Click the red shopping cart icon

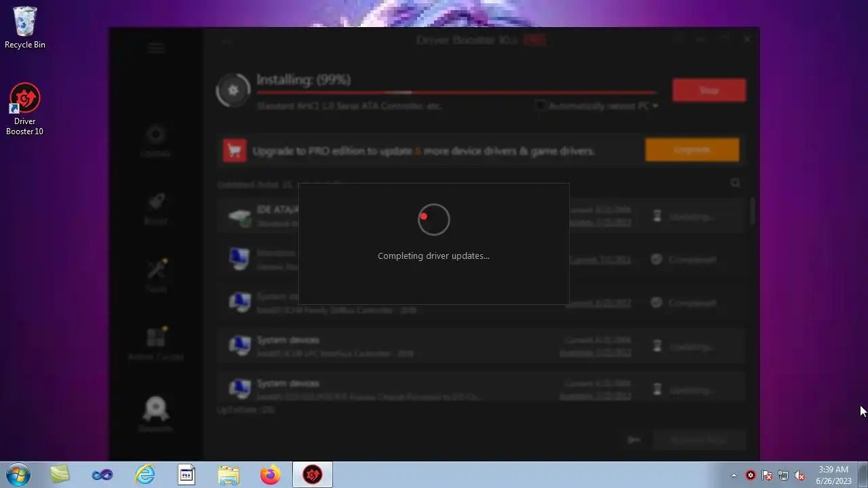(x=235, y=150)
